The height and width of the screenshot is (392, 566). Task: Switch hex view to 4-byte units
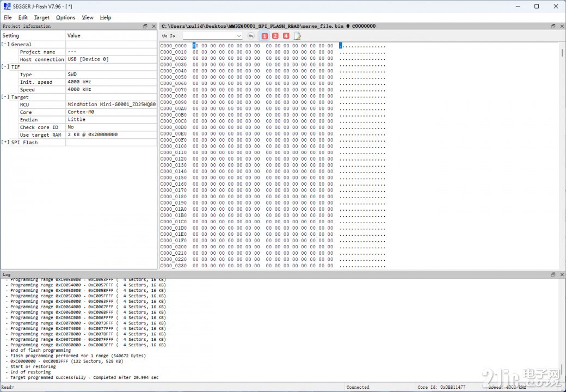pos(286,36)
